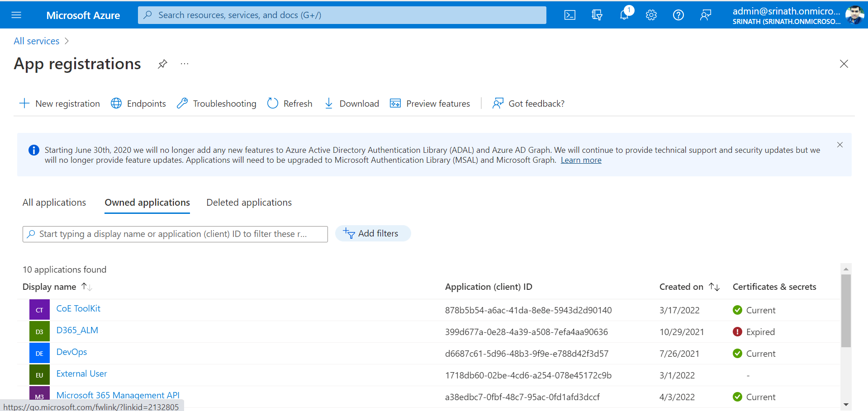This screenshot has height=411, width=868.
Task: Open the CoE ToolKit application
Action: pyautogui.click(x=78, y=308)
